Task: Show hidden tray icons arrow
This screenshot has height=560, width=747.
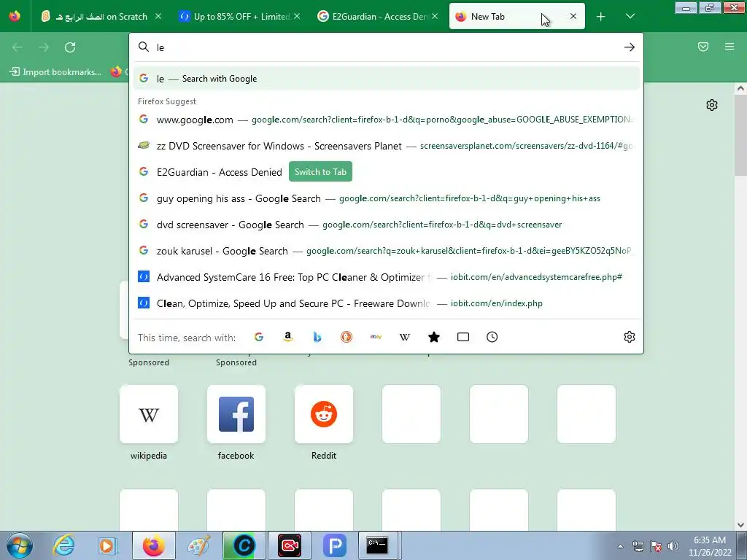Action: [620, 547]
